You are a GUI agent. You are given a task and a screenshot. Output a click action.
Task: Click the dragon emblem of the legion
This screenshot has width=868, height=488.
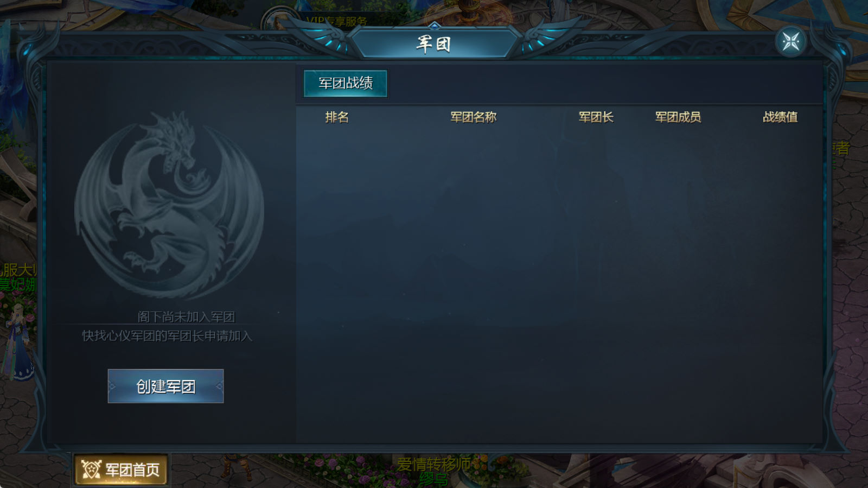click(x=169, y=205)
